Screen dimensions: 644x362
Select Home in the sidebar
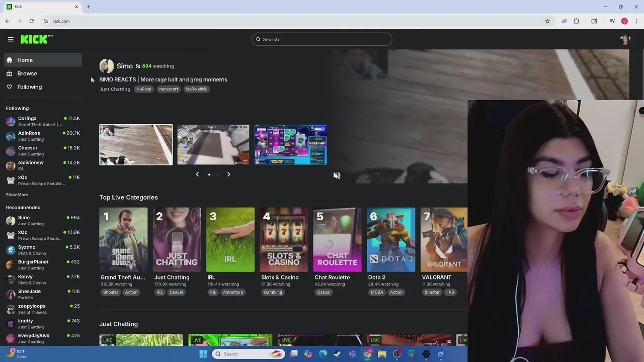point(43,60)
